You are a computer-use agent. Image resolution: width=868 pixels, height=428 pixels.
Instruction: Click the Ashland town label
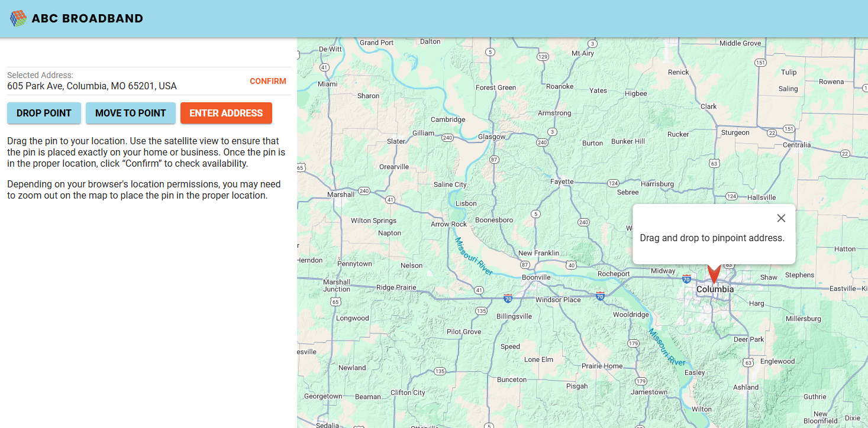pos(746,387)
